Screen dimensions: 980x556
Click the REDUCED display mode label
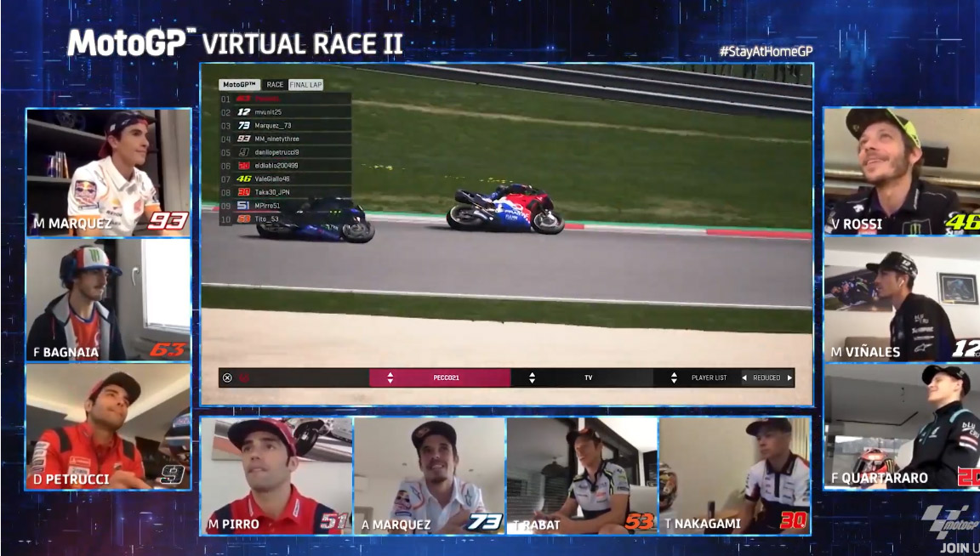tap(766, 377)
